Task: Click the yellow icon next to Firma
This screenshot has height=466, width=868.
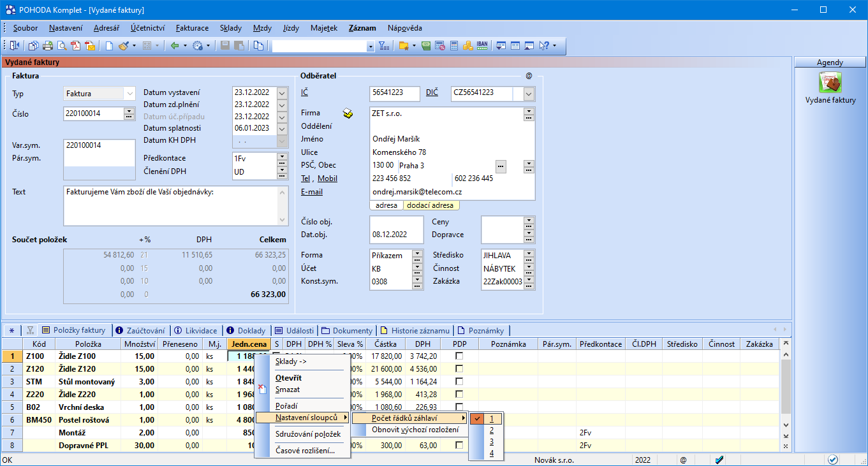Action: pyautogui.click(x=348, y=113)
